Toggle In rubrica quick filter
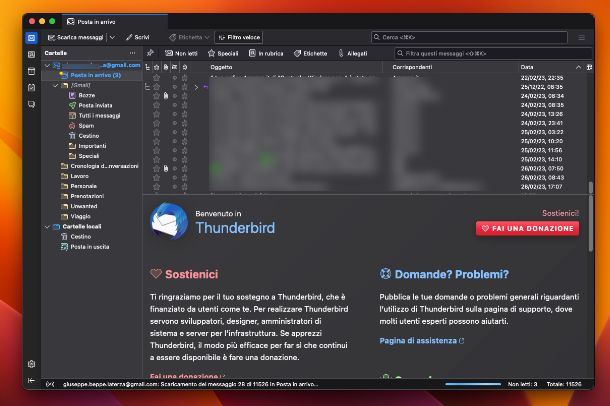The image size is (610, 406). coord(266,53)
